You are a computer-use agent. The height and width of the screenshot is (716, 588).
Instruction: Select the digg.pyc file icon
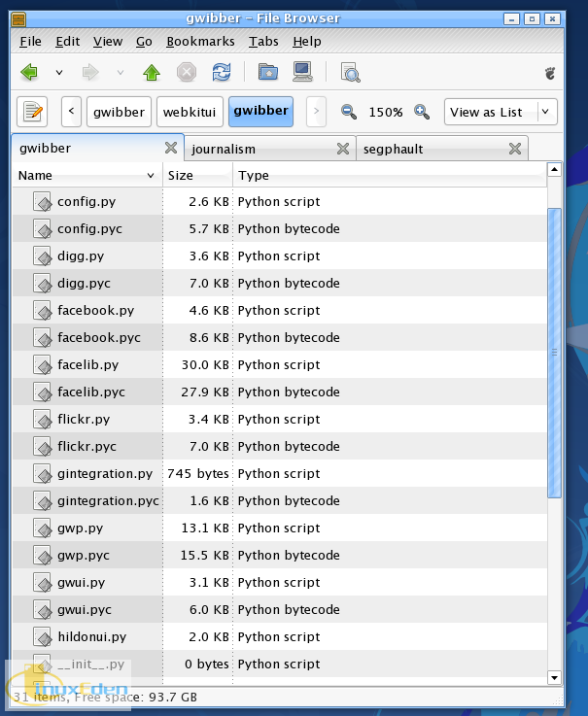[x=43, y=284]
